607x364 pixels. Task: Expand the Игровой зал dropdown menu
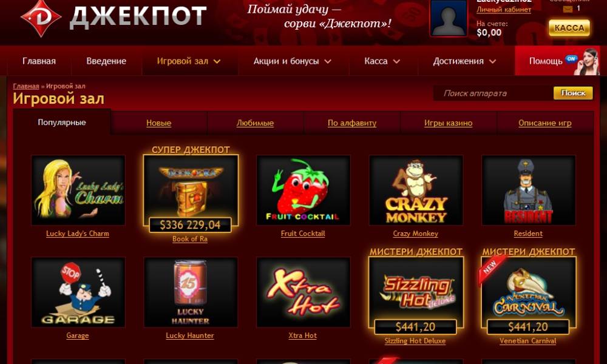[x=189, y=61]
